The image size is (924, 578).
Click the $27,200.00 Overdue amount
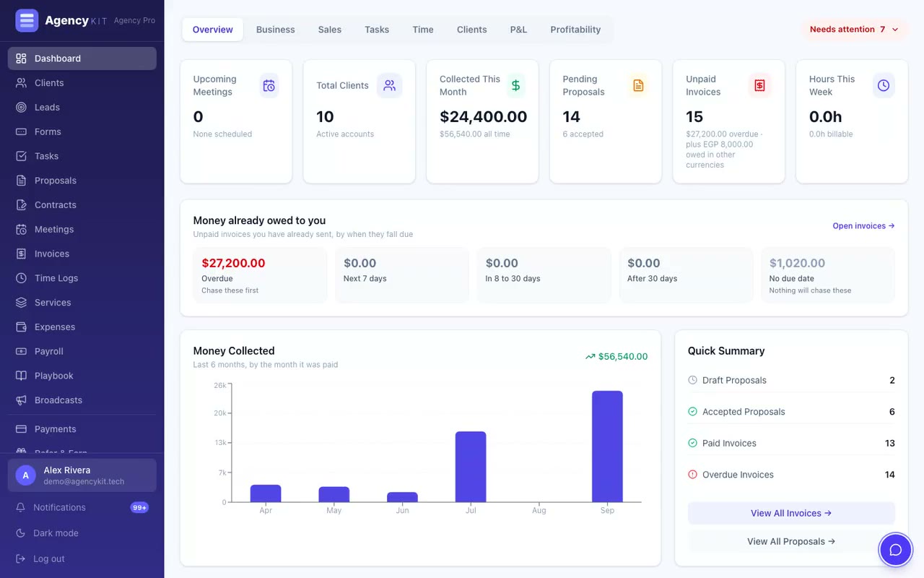pos(233,263)
